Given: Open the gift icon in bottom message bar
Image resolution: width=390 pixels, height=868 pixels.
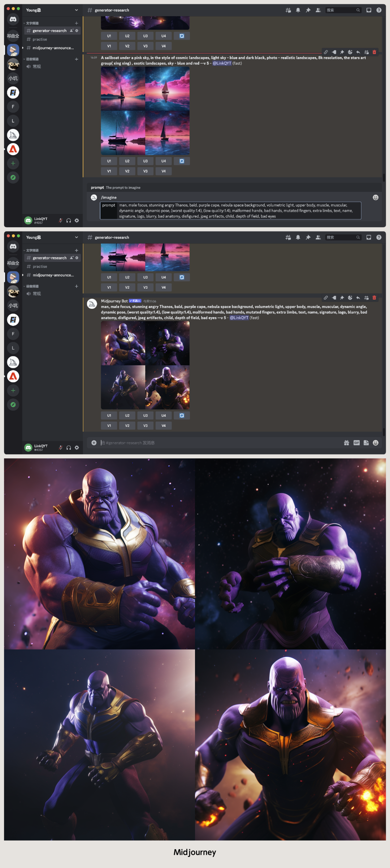Looking at the screenshot, I should coord(347,443).
